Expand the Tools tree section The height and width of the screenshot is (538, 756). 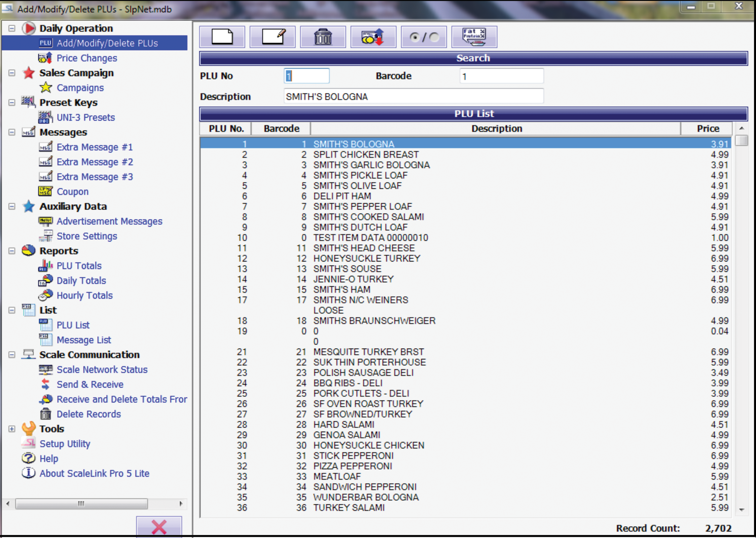click(12, 429)
